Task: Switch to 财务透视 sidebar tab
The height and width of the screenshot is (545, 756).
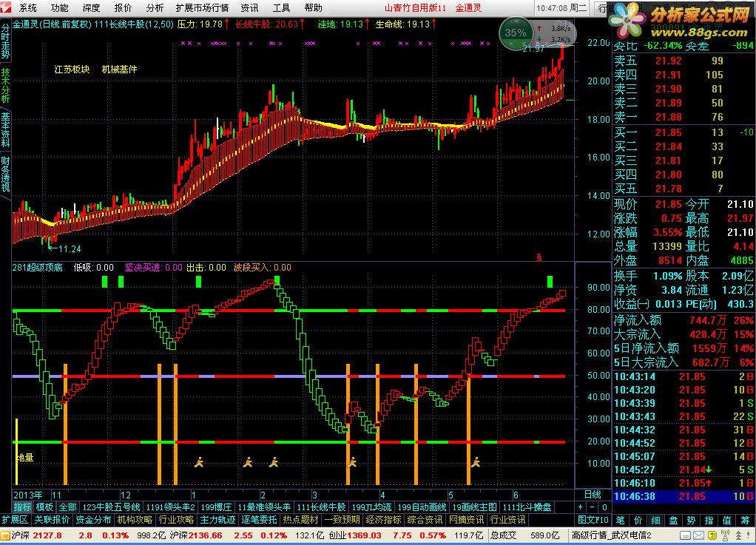Action: tap(5, 174)
